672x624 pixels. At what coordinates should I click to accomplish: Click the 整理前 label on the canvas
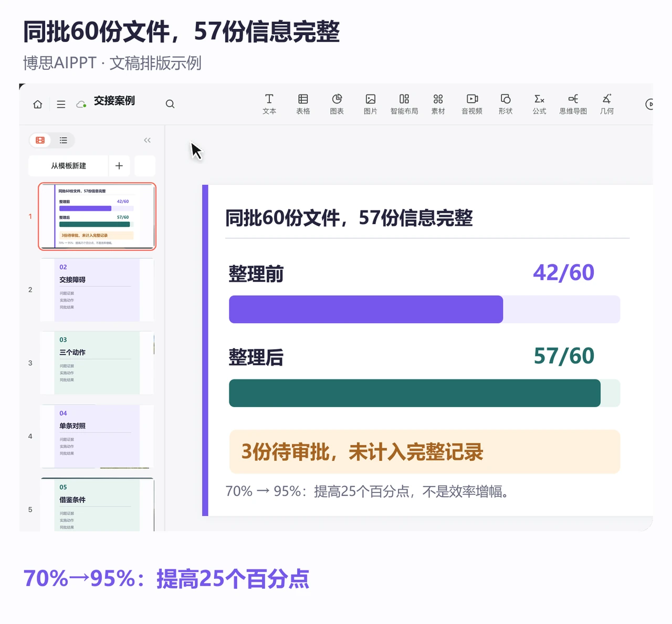(256, 274)
